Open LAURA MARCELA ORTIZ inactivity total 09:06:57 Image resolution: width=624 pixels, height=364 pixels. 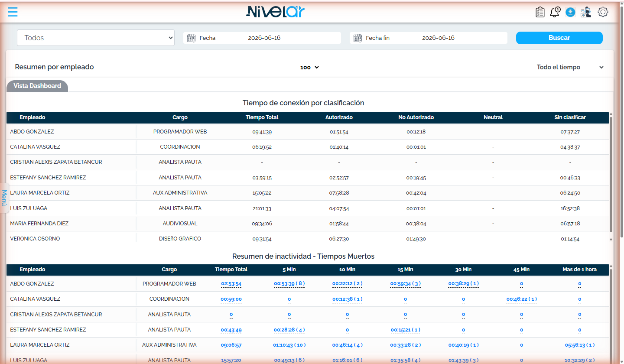231,345
